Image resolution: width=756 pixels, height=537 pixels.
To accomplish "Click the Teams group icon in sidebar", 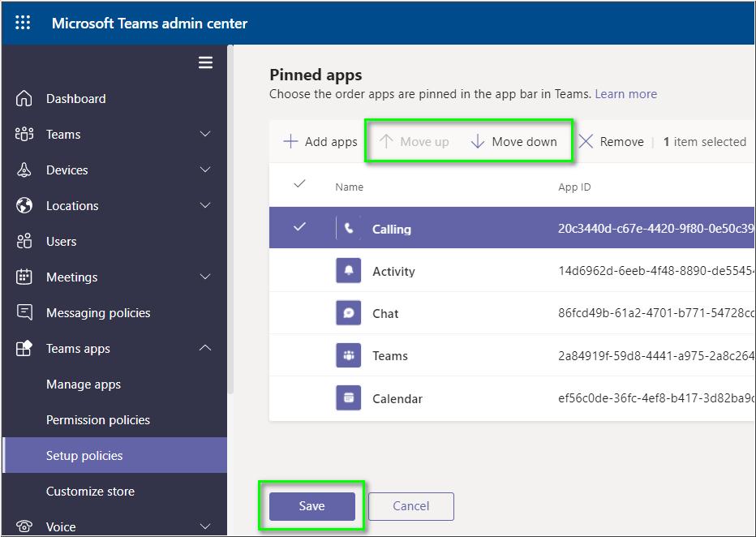I will pyautogui.click(x=24, y=134).
